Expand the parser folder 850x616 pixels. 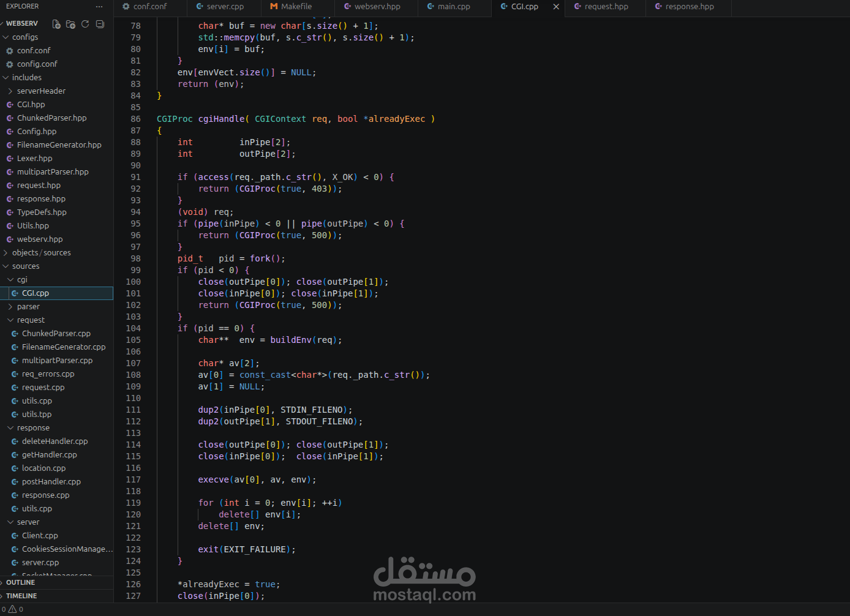click(x=28, y=307)
